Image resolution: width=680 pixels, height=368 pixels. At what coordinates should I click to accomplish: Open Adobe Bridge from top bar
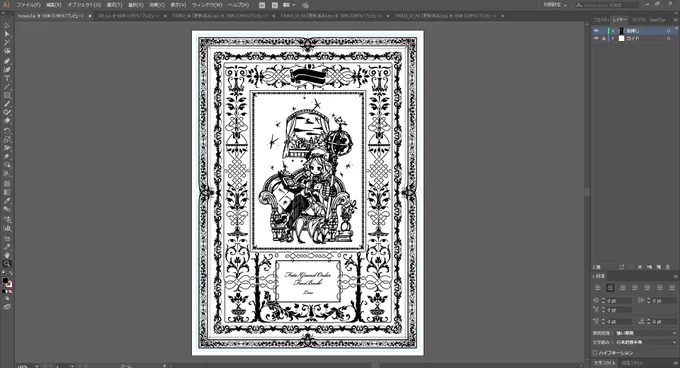point(262,5)
